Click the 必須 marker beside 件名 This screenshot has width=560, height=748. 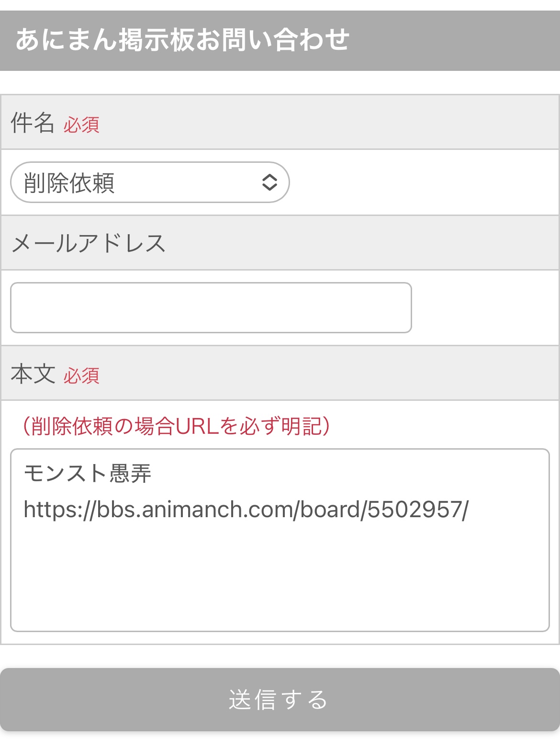click(x=81, y=125)
